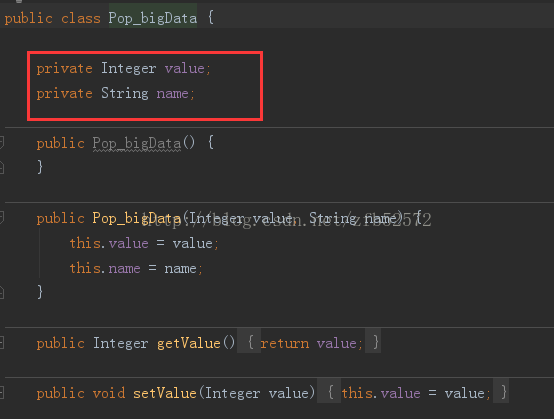The image size is (554, 419).
Task: Click the getValue method name
Action: pos(189,343)
